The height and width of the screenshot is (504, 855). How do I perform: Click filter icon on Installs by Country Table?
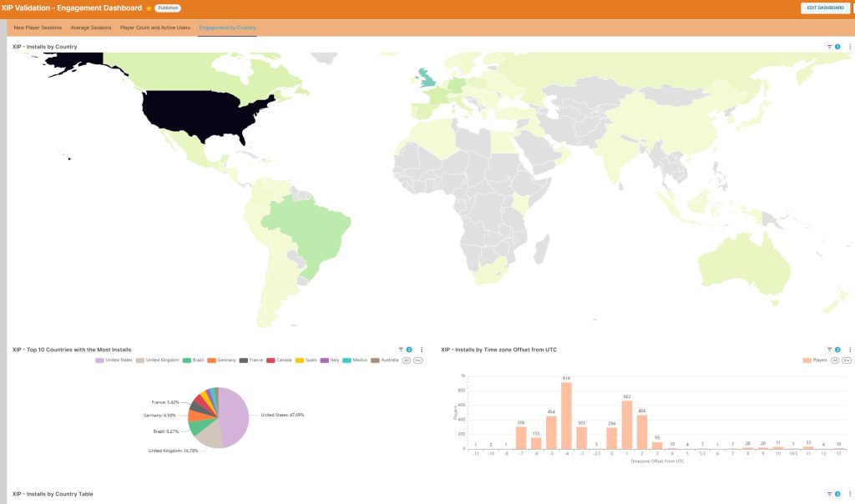pyautogui.click(x=829, y=494)
